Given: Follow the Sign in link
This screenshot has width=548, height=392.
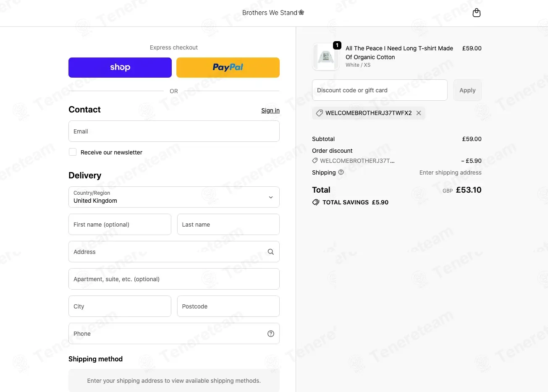Looking at the screenshot, I should [270, 110].
